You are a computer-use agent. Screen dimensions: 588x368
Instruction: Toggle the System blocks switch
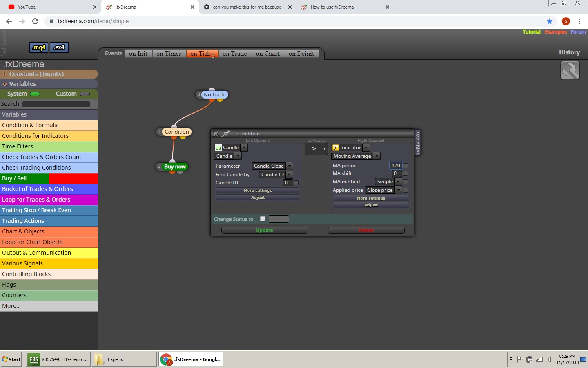tap(35, 94)
